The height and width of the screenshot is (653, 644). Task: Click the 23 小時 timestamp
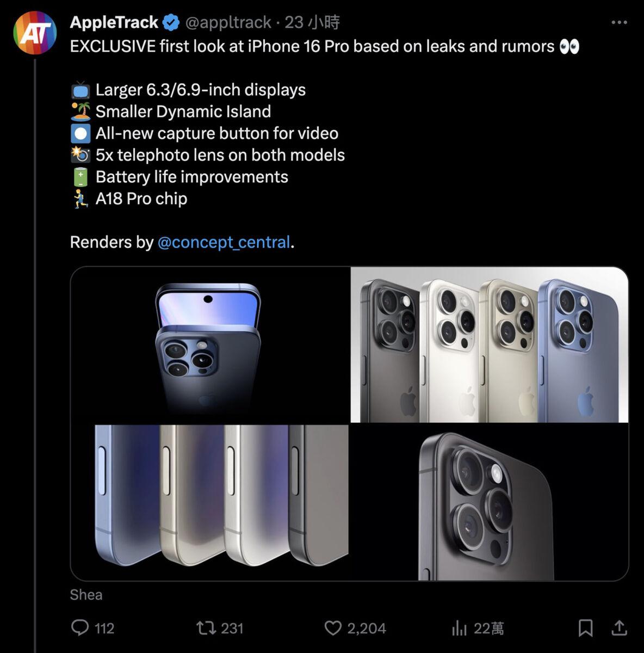pos(312,22)
